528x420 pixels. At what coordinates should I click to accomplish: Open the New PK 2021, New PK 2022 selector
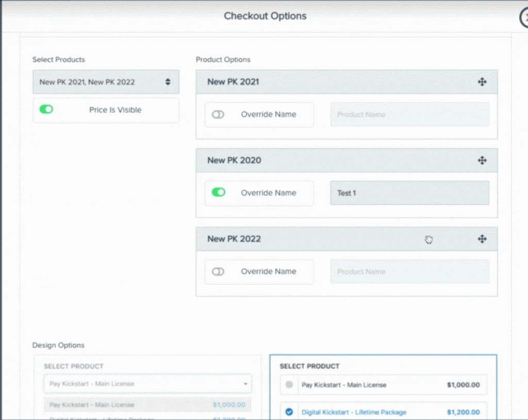click(x=106, y=82)
